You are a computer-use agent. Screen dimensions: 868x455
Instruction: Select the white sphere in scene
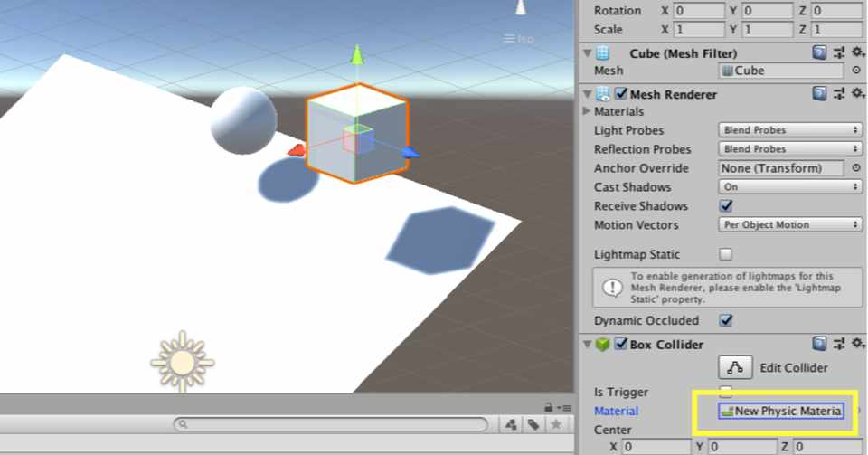243,120
